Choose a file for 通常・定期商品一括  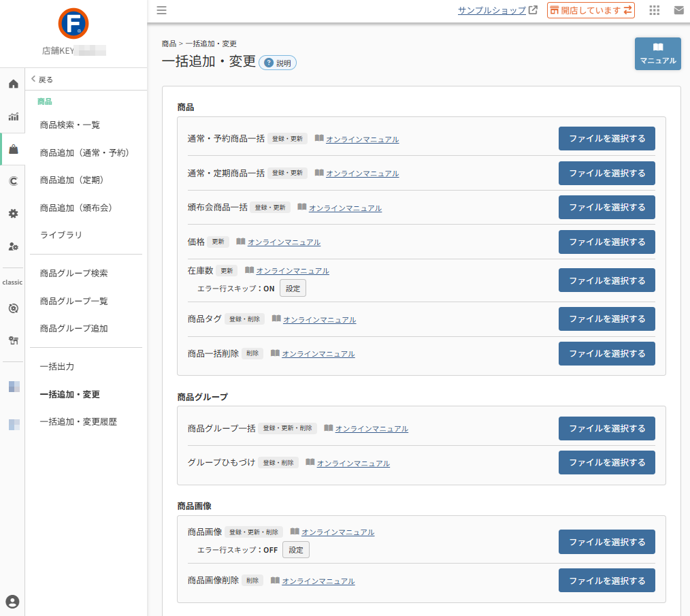(x=606, y=173)
